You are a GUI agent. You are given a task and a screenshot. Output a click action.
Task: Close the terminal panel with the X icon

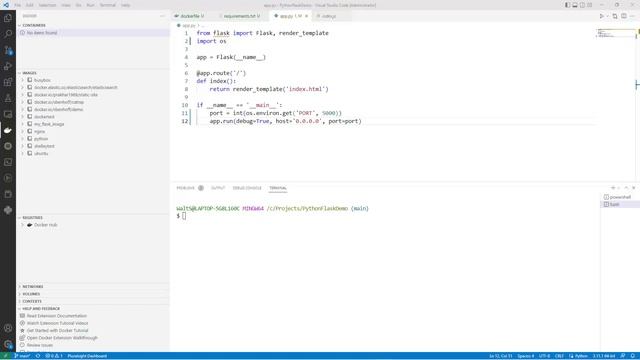(633, 188)
